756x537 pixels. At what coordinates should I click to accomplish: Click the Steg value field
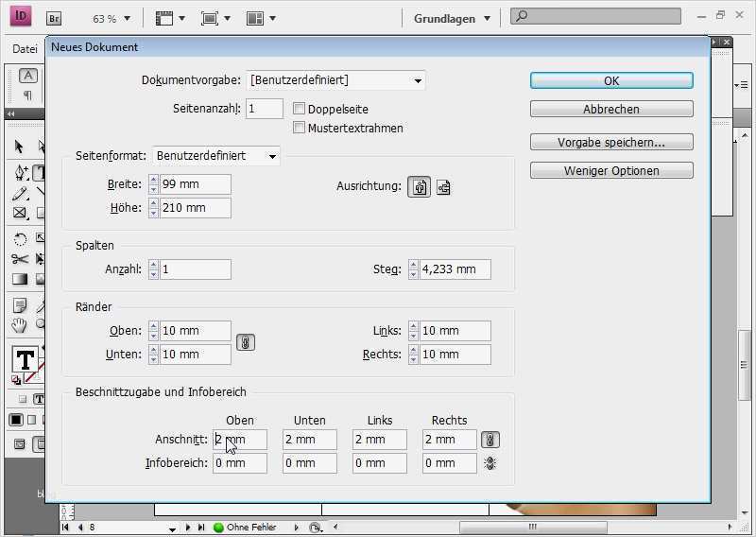pyautogui.click(x=455, y=269)
